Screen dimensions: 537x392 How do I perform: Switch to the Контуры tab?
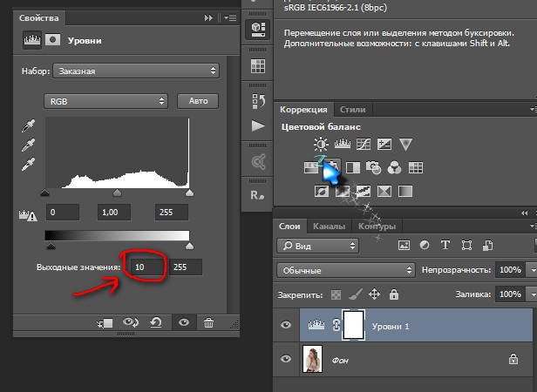coord(377,226)
